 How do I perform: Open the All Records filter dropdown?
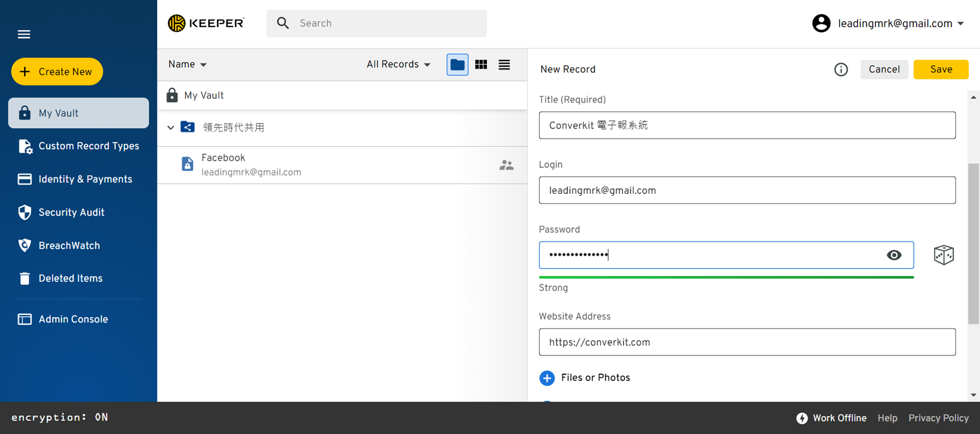point(398,65)
